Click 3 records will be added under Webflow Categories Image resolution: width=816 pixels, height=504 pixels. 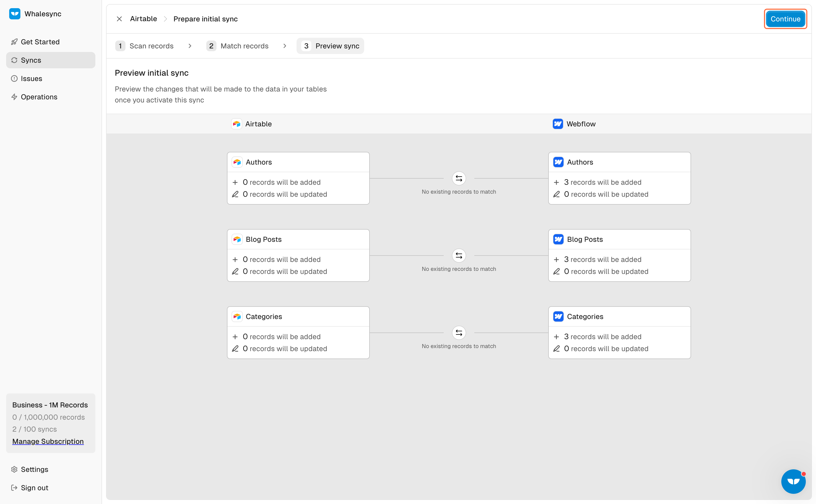click(x=603, y=337)
